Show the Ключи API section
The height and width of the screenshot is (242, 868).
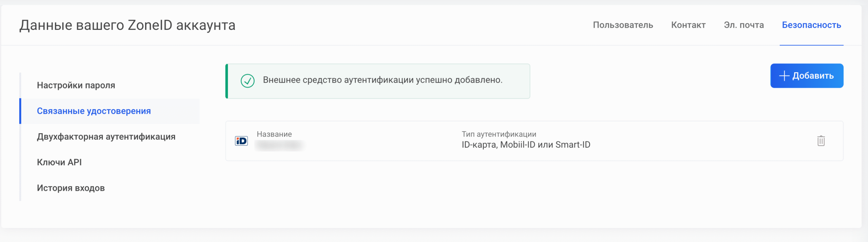click(59, 162)
